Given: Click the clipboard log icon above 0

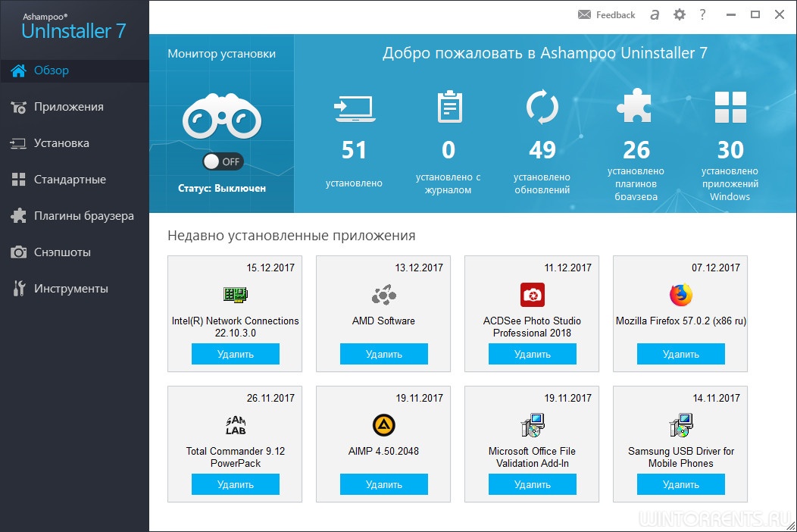Looking at the screenshot, I should [x=450, y=106].
